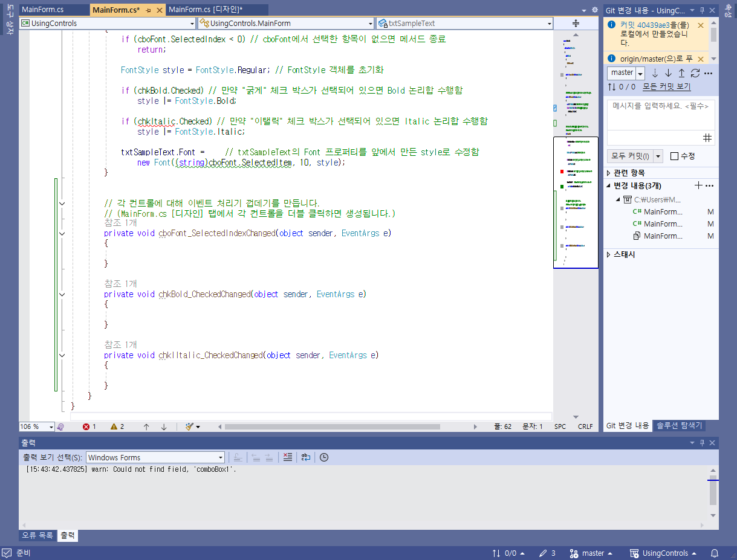This screenshot has width=737, height=560.
Task: Open more Git actions beside Sync icon
Action: [709, 73]
